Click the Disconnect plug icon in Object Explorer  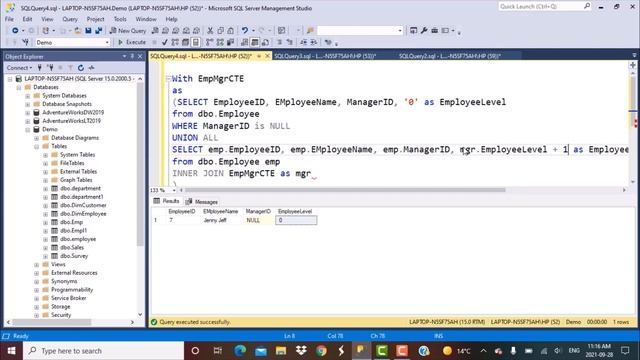[x=50, y=68]
